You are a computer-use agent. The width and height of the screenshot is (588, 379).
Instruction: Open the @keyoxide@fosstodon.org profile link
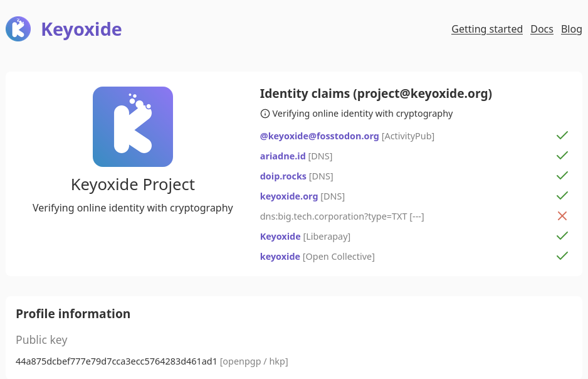[x=320, y=136]
